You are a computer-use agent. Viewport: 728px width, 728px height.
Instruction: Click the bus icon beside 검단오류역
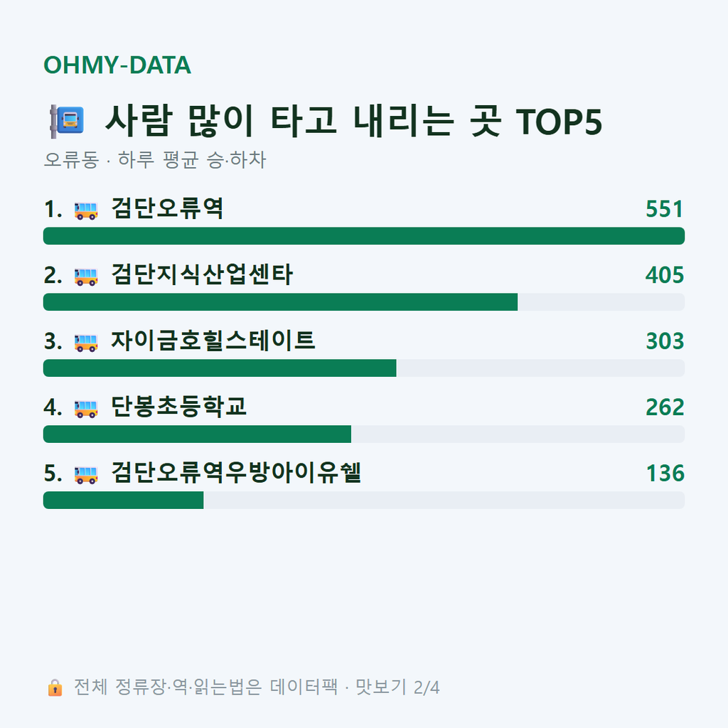click(x=86, y=210)
